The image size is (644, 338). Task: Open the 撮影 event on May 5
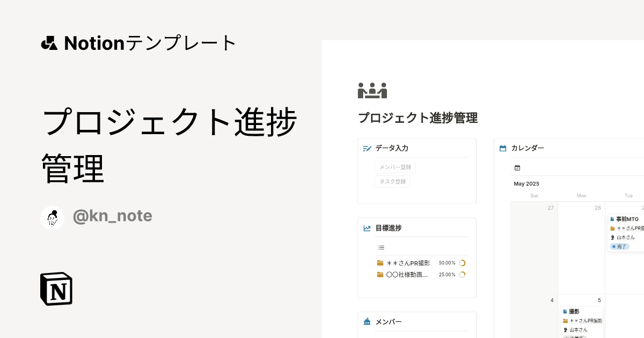(574, 311)
